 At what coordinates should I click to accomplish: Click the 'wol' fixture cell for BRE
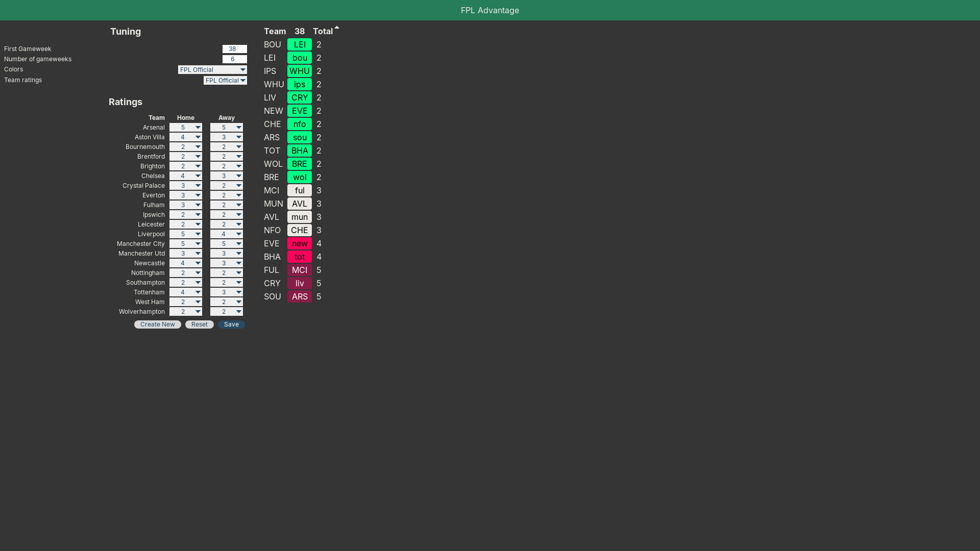[300, 177]
